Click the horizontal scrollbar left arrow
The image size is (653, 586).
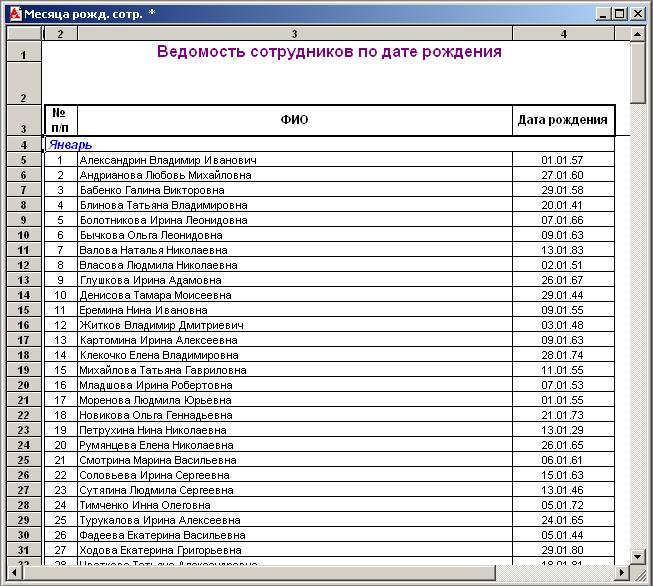point(15,572)
